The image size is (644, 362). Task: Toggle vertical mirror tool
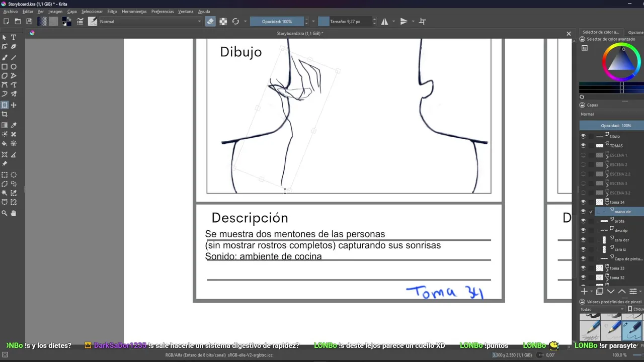pyautogui.click(x=404, y=22)
